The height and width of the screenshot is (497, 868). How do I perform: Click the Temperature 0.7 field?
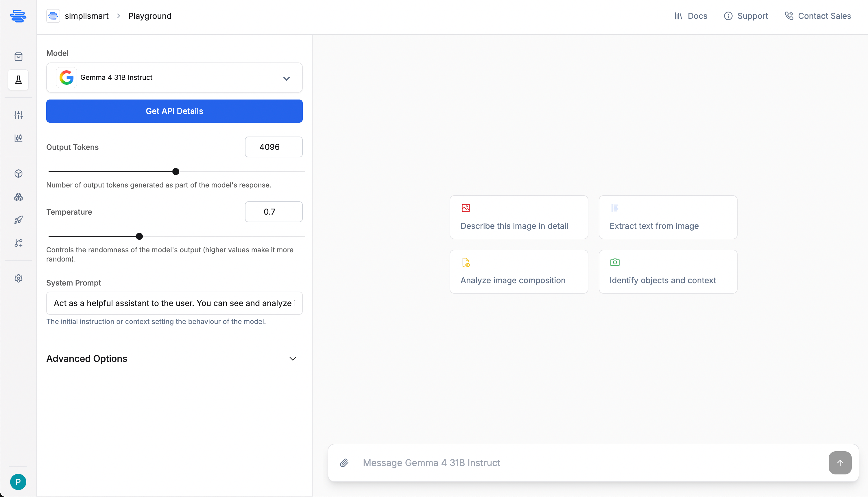click(274, 212)
